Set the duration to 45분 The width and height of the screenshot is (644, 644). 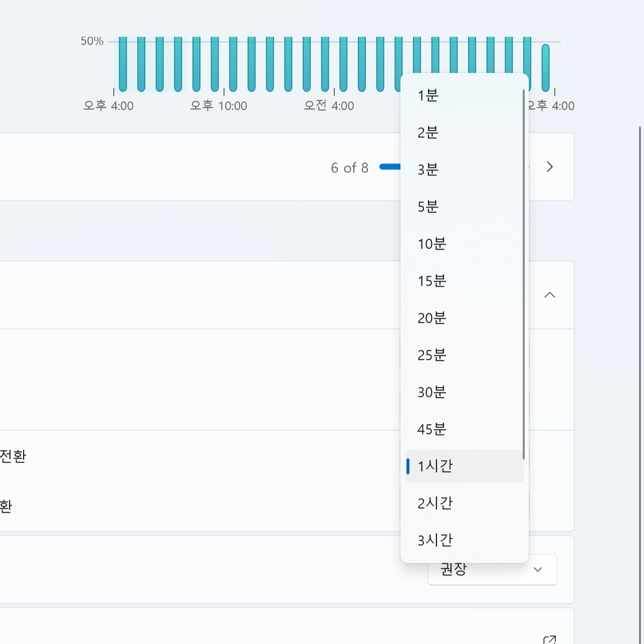pyautogui.click(x=465, y=430)
